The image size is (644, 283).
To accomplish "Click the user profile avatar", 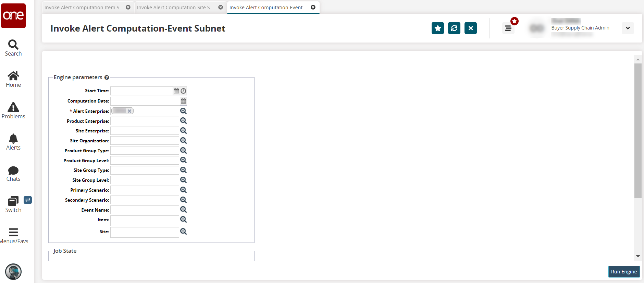I will tap(537, 28).
